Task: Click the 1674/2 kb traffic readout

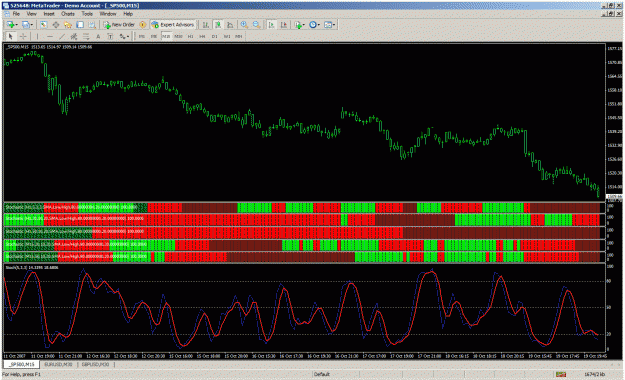Action: pyautogui.click(x=595, y=374)
